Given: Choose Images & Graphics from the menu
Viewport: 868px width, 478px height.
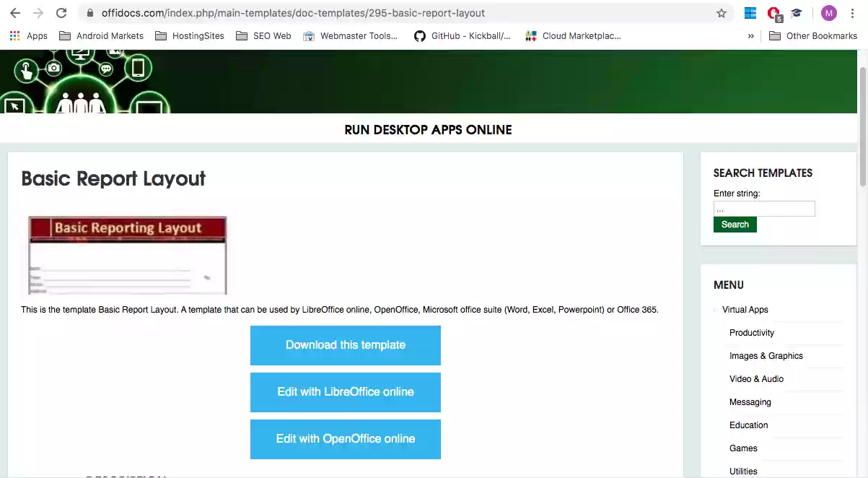Looking at the screenshot, I should point(766,356).
